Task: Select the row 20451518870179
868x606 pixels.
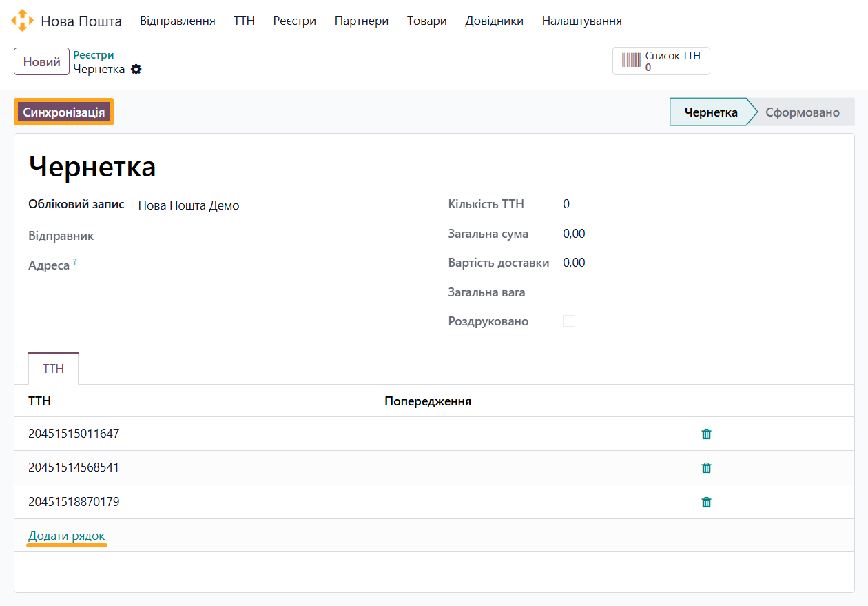Action: (434, 502)
